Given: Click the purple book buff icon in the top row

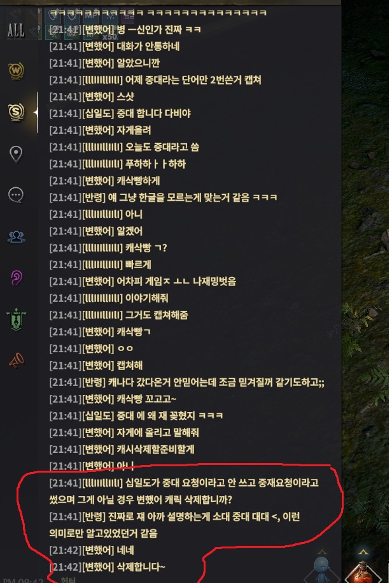Looking at the screenshot, I should point(128,15).
